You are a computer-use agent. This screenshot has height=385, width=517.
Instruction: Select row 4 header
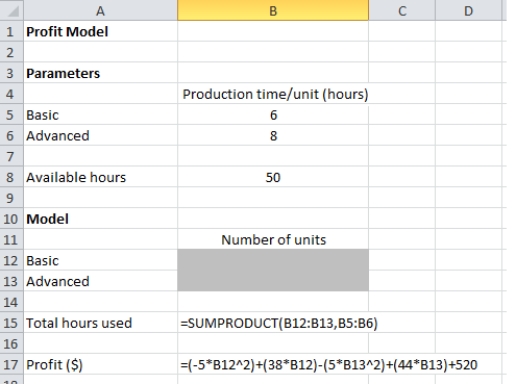pyautogui.click(x=12, y=94)
